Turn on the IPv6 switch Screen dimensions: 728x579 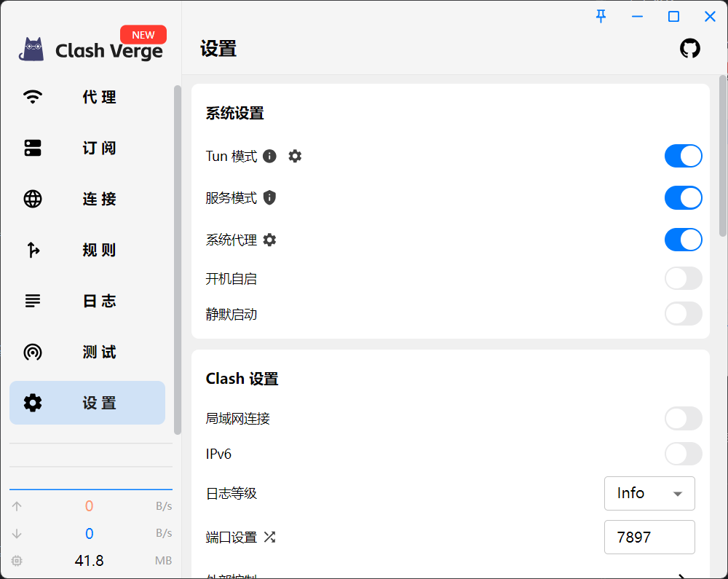pyautogui.click(x=683, y=454)
